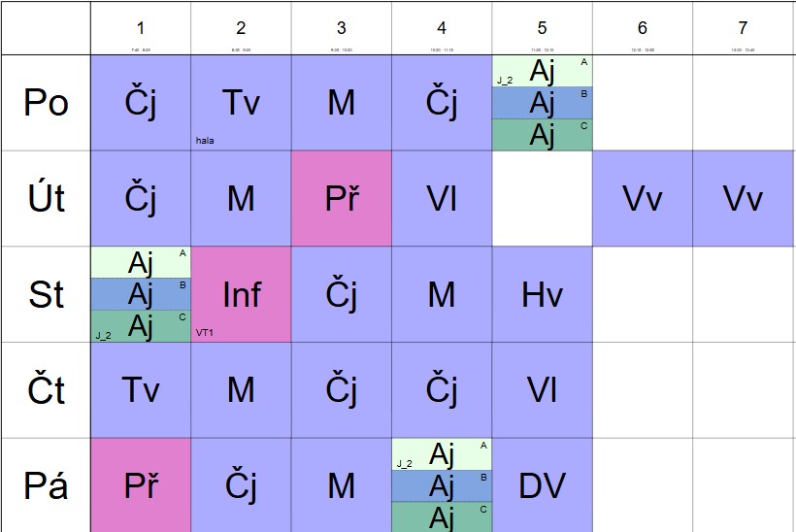Select the Tv lesson on Thursday period 1
The image size is (796, 532).
click(141, 390)
